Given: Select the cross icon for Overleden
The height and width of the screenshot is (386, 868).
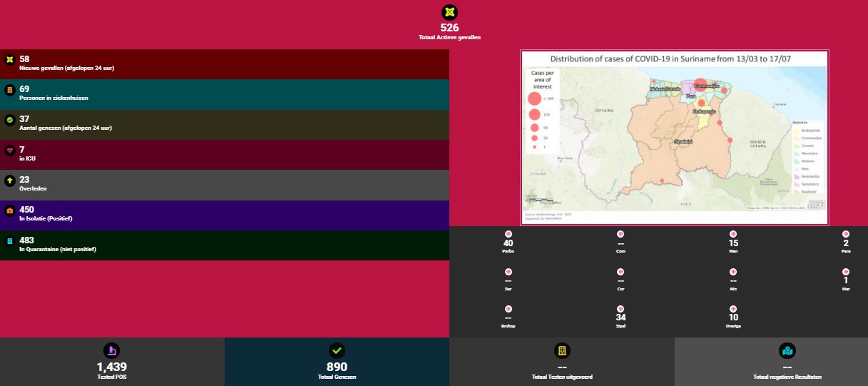Looking at the screenshot, I should point(9,181).
